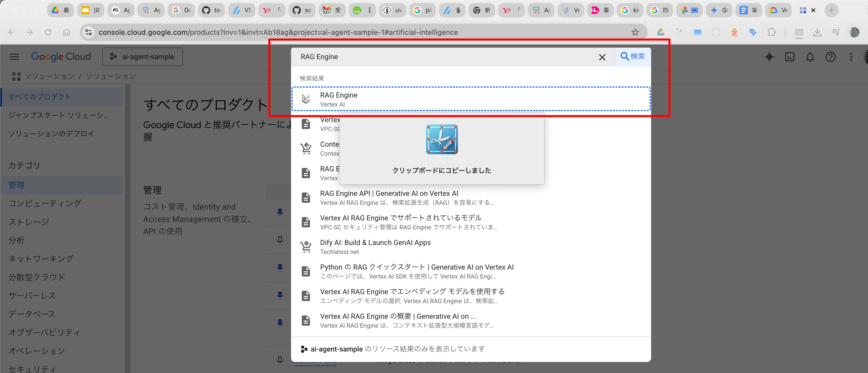
Task: Click the Google Cloud logo
Action: point(61,57)
